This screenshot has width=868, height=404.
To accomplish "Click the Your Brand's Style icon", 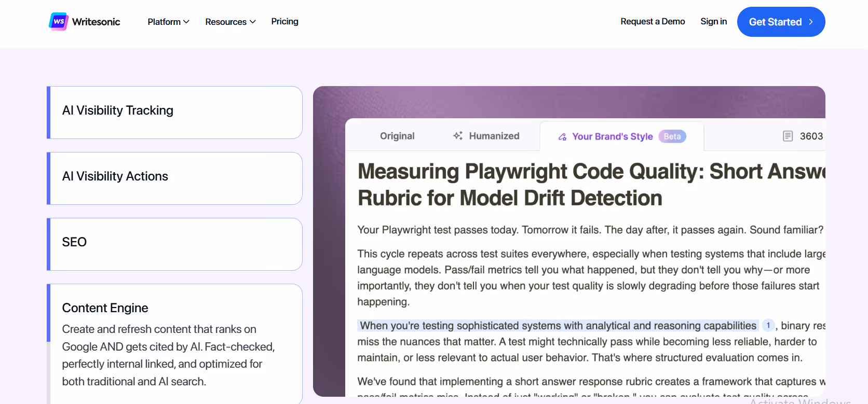I will [562, 137].
